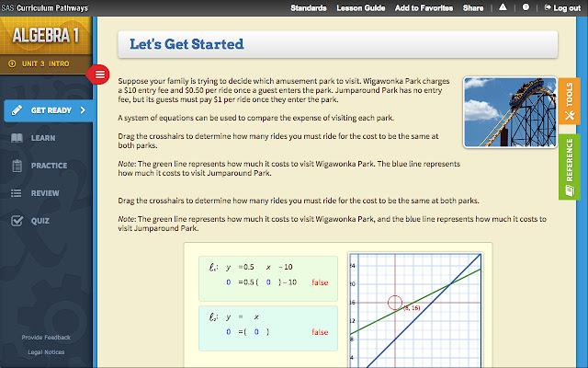Image resolution: width=588 pixels, height=368 pixels.
Task: Click the second equation text y = x
Action: pyautogui.click(x=243, y=316)
